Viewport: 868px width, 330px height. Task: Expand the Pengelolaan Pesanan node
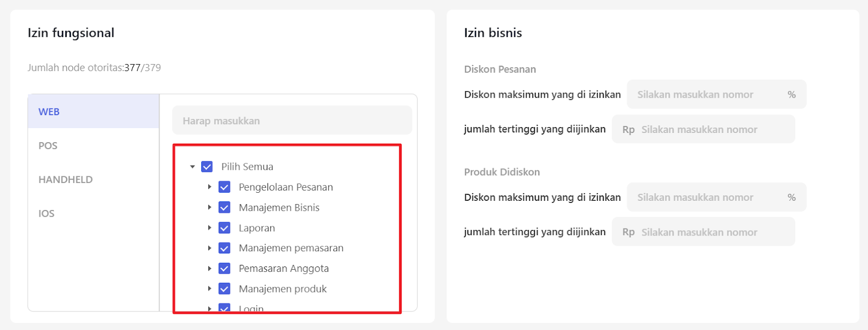pos(209,187)
